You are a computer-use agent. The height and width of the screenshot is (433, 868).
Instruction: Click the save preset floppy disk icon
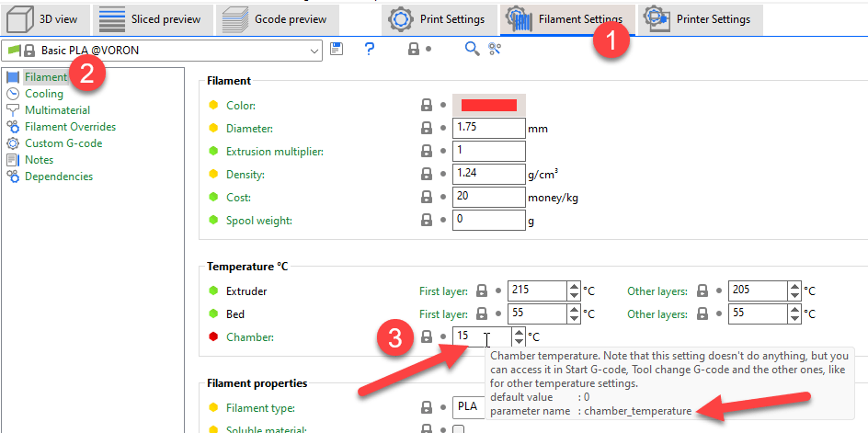pyautogui.click(x=337, y=49)
